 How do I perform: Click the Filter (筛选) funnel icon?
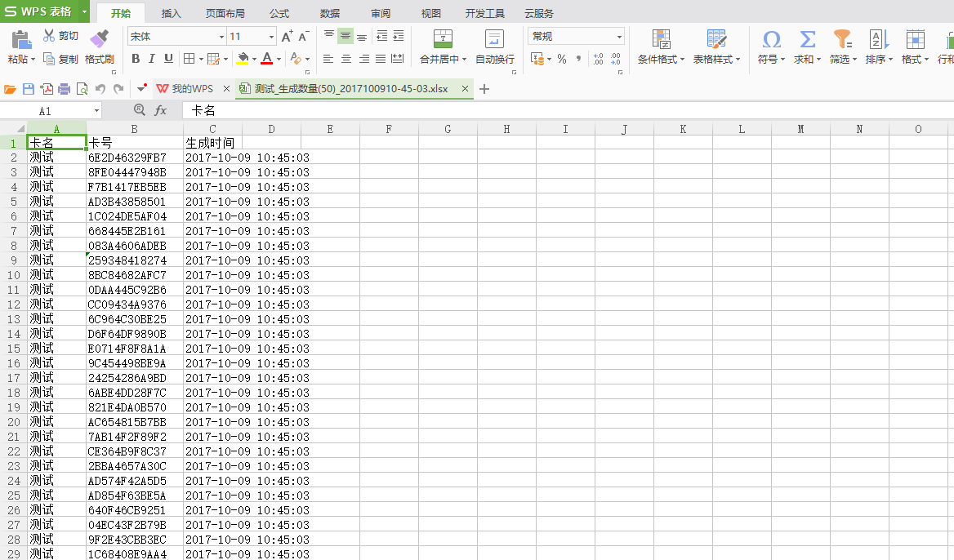(x=841, y=39)
